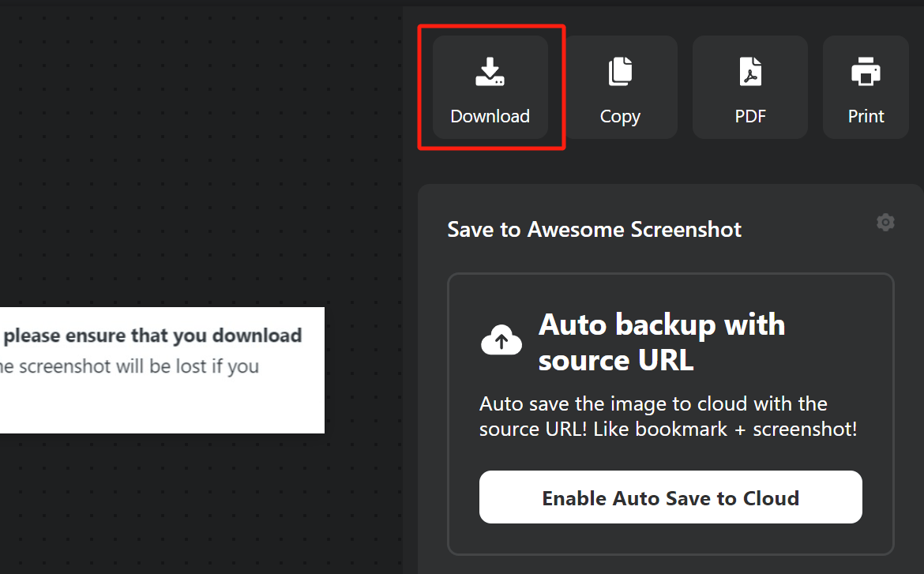Viewport: 924px width, 574px height.
Task: Select the Print tile on the far right
Action: (866, 87)
